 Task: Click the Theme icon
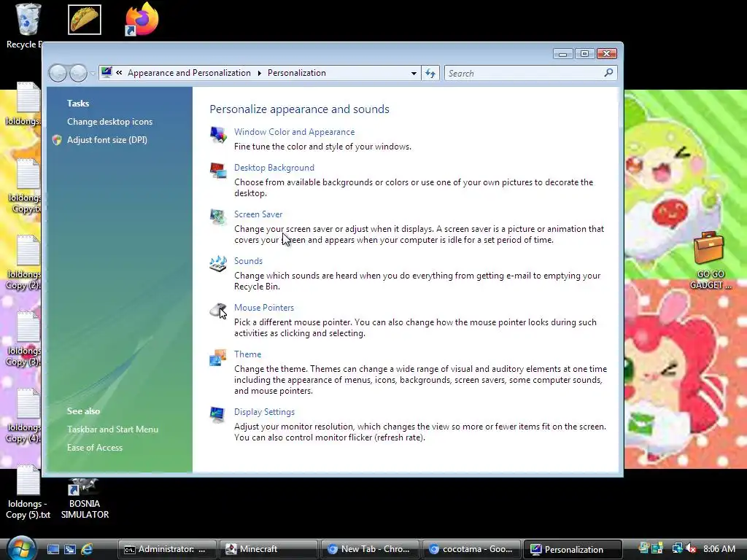(x=218, y=357)
